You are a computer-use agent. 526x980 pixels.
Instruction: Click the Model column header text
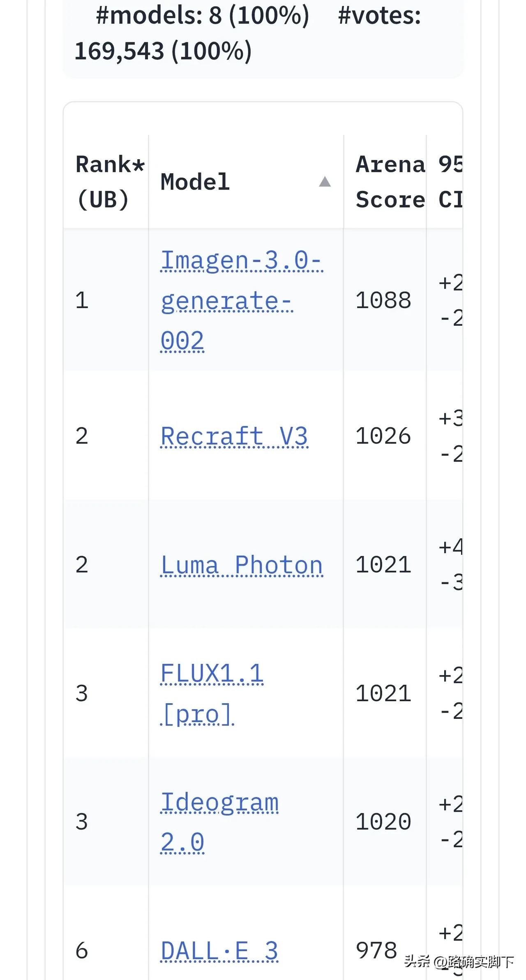[195, 182]
